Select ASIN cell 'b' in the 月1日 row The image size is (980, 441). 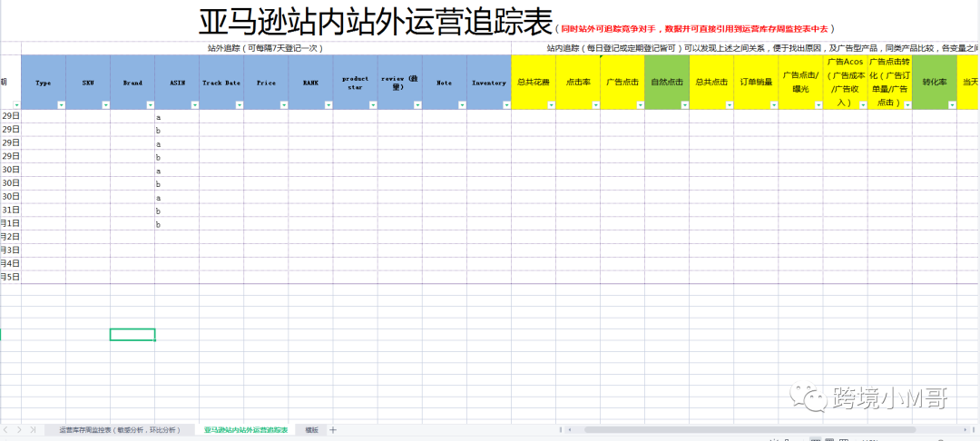point(177,223)
